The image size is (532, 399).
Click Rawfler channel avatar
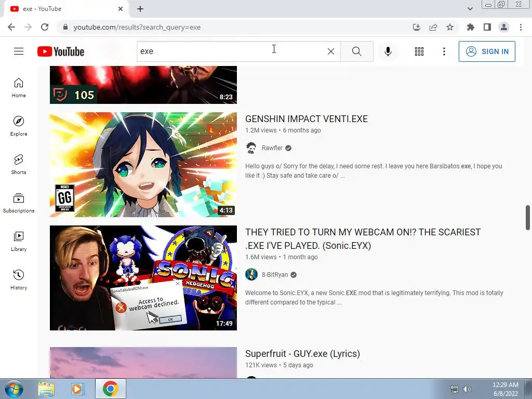point(251,148)
